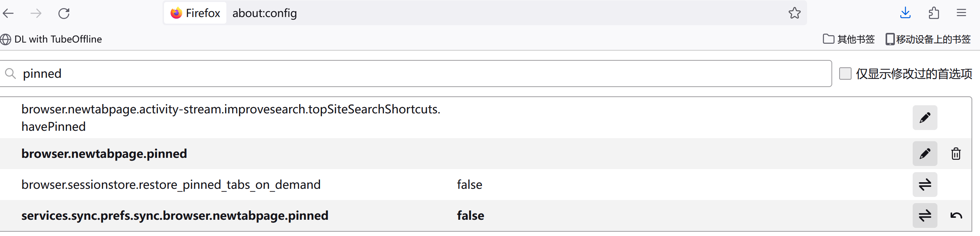The width and height of the screenshot is (980, 236).
Task: Edit havePinned preference with its pencil icon
Action: (x=925, y=118)
